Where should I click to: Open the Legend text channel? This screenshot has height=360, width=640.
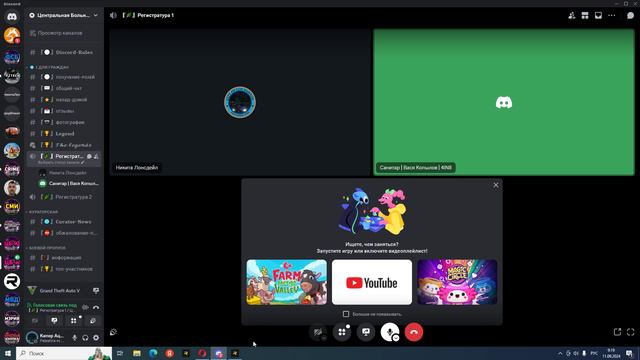(63, 133)
